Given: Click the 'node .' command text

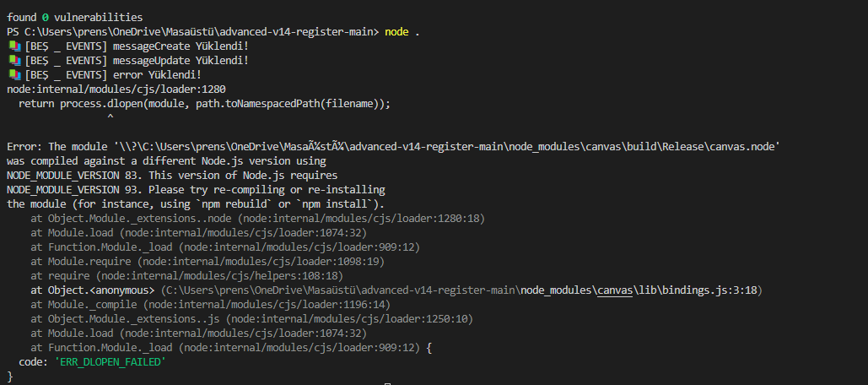Looking at the screenshot, I should tap(402, 31).
